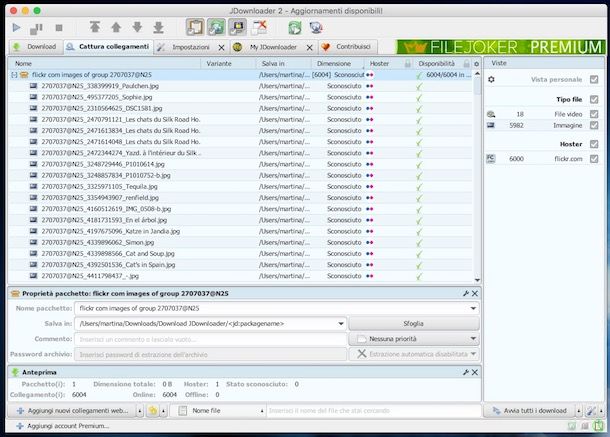Open wrench settings in Anteprima panel
This screenshot has width=610, height=437.
[x=466, y=372]
